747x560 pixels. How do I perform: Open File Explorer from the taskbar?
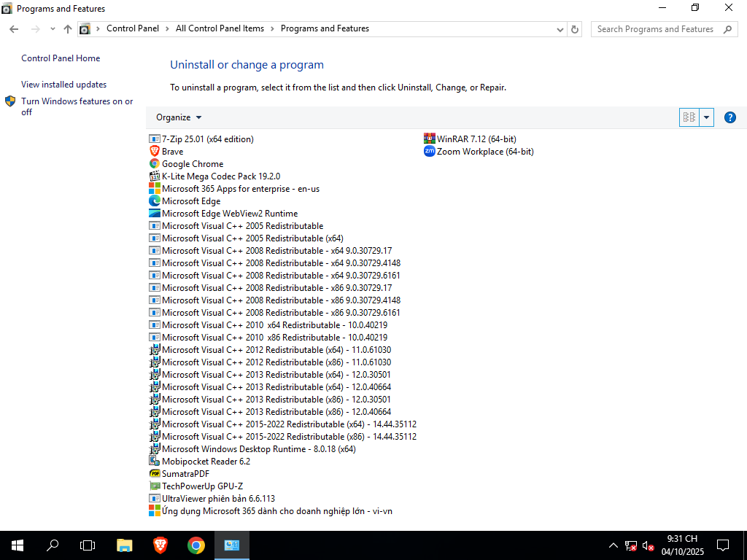coord(125,545)
